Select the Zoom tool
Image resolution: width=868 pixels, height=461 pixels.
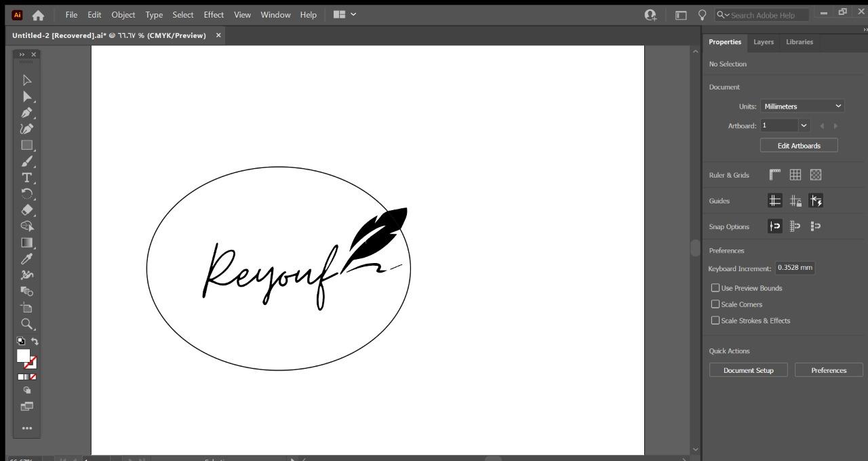click(x=27, y=324)
